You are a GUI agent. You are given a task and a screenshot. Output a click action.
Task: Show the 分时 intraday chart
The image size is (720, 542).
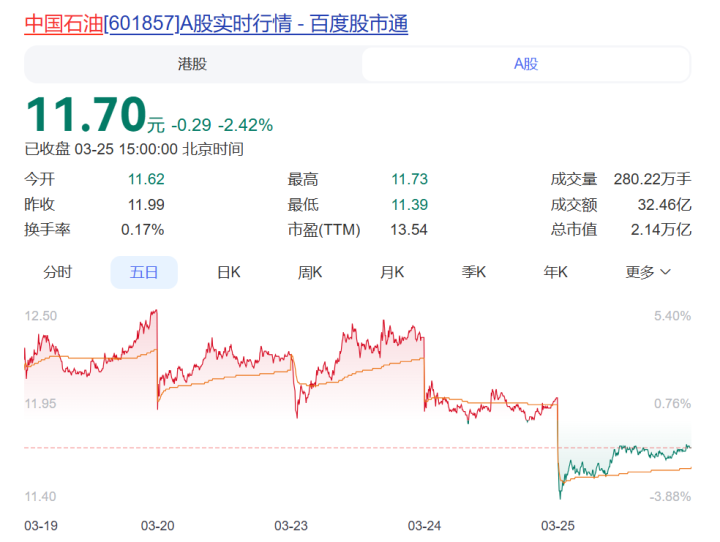pos(57,272)
